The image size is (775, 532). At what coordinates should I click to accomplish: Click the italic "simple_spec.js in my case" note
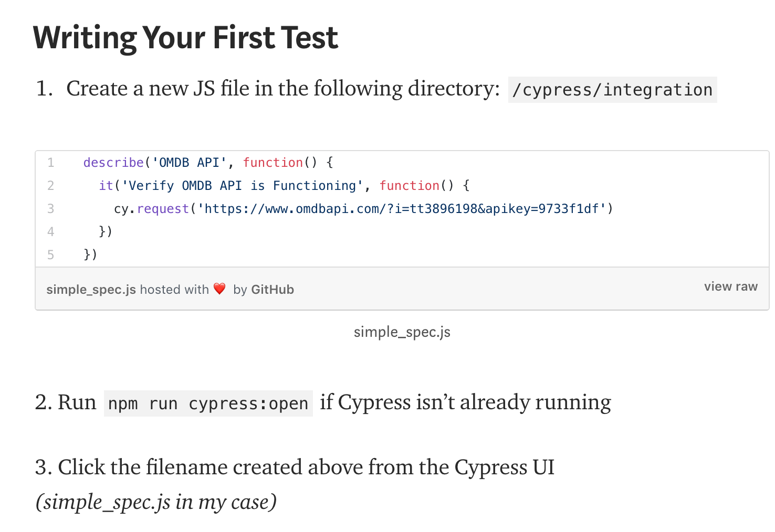(x=156, y=502)
